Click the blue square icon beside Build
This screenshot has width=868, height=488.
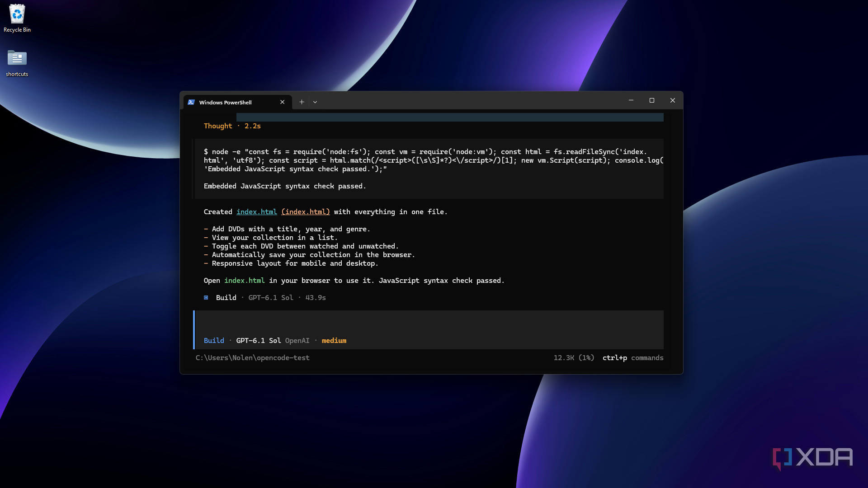206,298
